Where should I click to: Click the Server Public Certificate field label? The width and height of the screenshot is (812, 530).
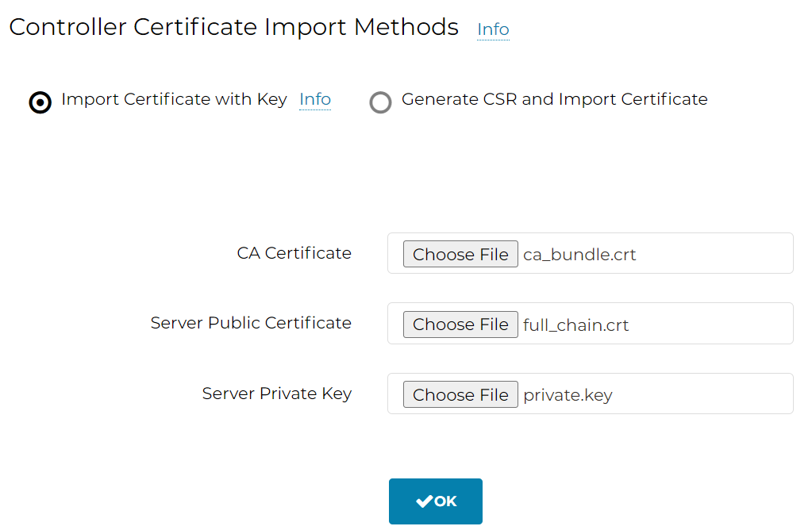[x=251, y=323]
